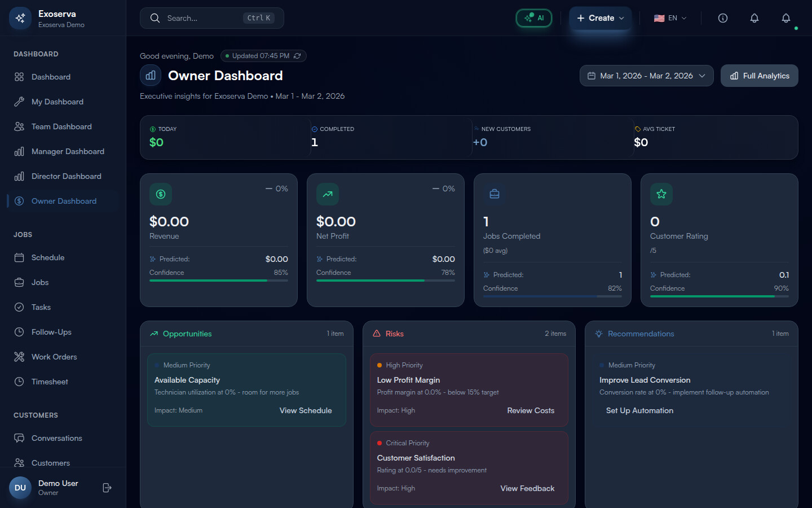Open Work Orders from the sidebar
Screen dimensions: 812x508
point(54,357)
